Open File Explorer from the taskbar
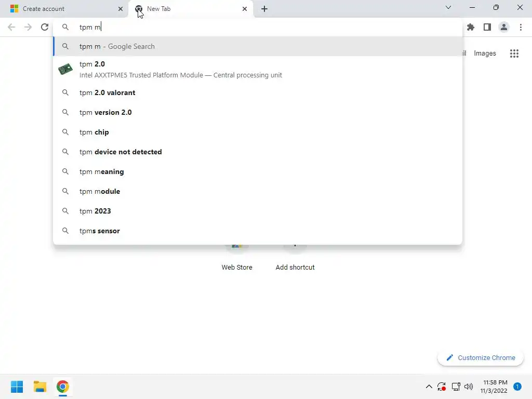This screenshot has height=399, width=532. click(x=40, y=387)
